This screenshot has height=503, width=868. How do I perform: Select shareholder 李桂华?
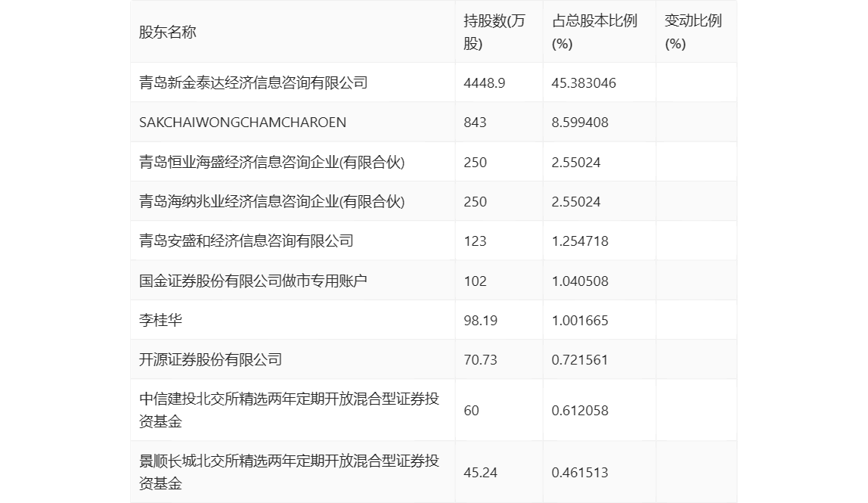coord(160,320)
